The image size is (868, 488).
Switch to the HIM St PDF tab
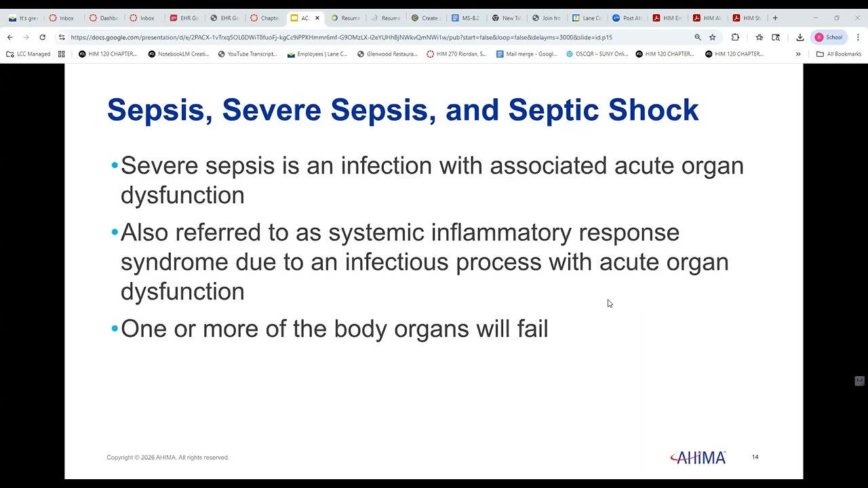[747, 18]
